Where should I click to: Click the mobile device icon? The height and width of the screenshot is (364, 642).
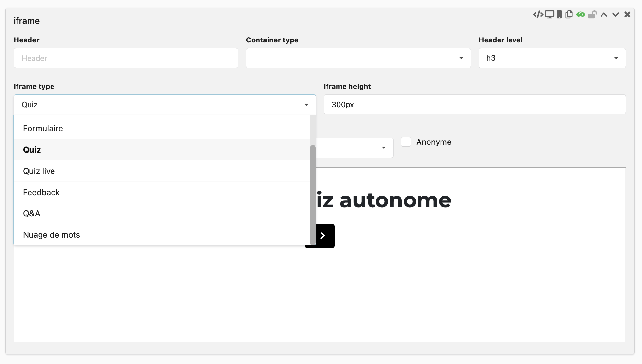tap(559, 15)
